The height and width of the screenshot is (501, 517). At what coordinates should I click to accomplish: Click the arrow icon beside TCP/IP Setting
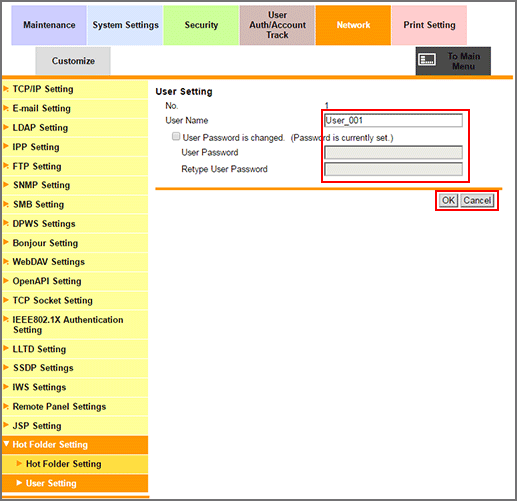tap(6, 89)
